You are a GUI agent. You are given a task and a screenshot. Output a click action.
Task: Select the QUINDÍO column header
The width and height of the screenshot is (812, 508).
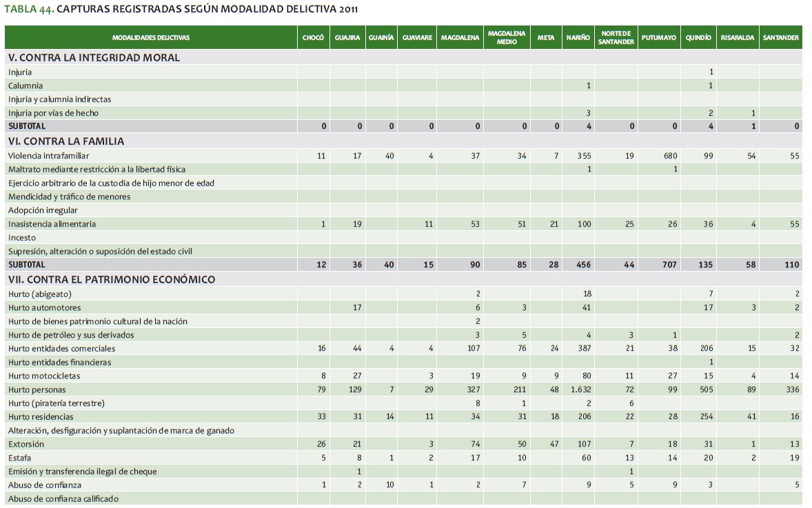pyautogui.click(x=698, y=38)
